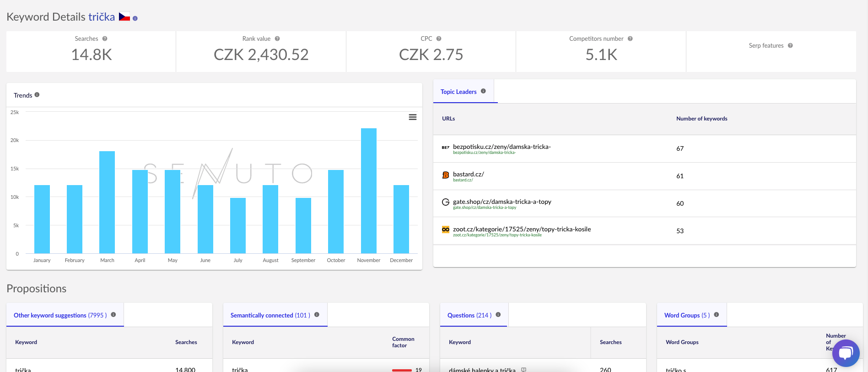Click the info dot after the flag

135,18
